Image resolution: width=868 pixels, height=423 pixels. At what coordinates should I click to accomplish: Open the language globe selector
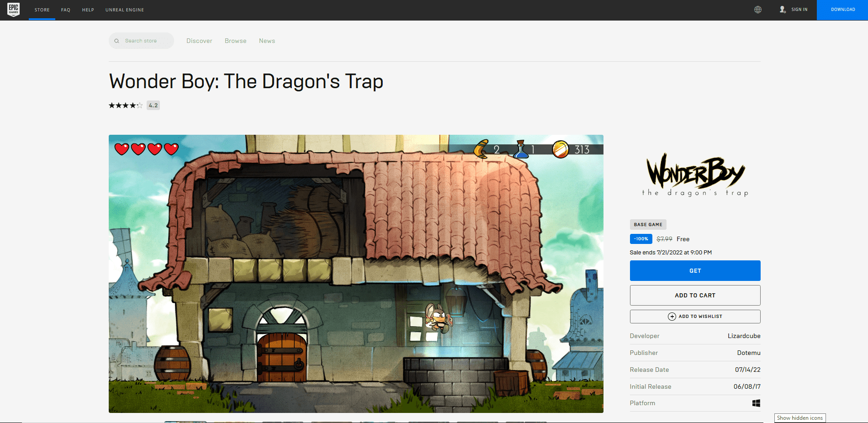tap(758, 10)
